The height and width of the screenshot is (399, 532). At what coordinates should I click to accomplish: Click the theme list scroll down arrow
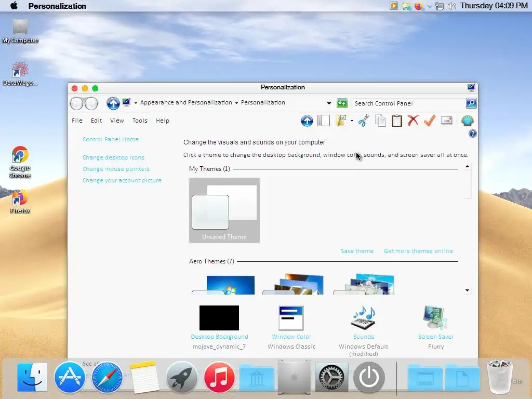pos(467,290)
